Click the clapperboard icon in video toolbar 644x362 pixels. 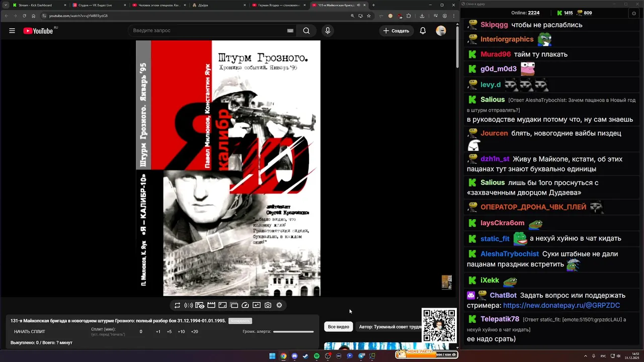tap(211, 305)
